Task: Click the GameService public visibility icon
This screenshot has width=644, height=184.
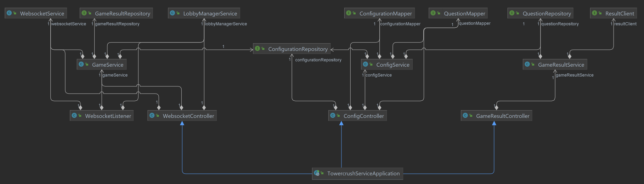Action: pos(87,65)
